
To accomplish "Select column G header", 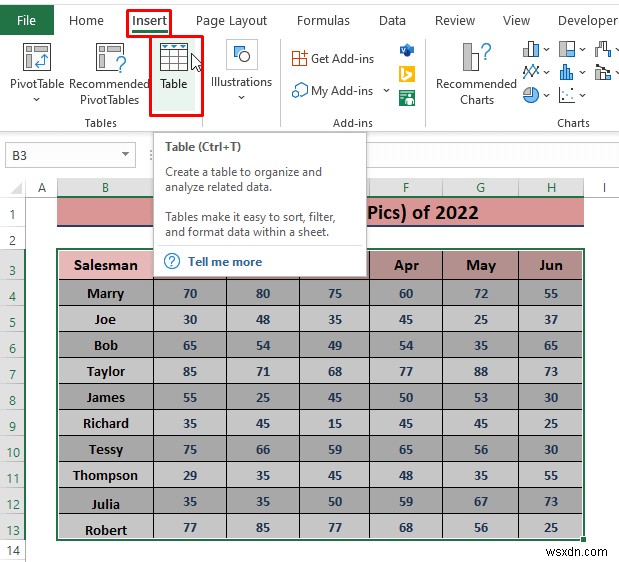I will pyautogui.click(x=480, y=187).
